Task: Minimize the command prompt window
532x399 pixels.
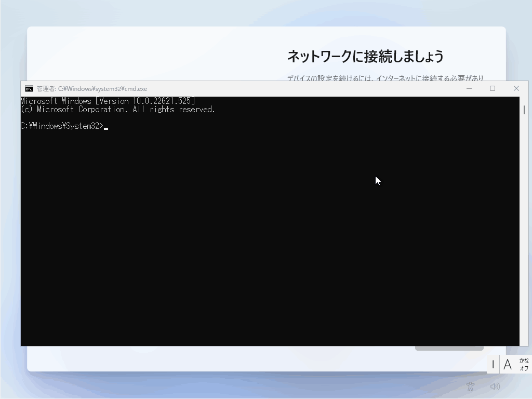Action: click(x=469, y=88)
